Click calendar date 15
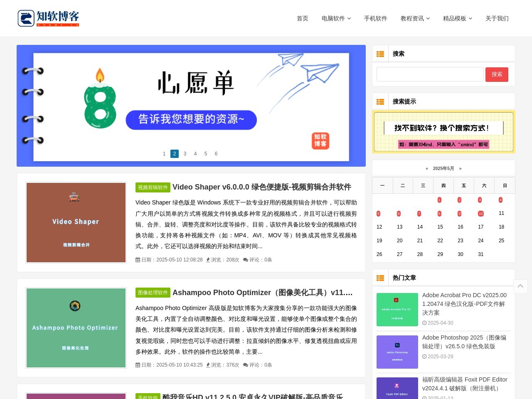 pos(440,227)
